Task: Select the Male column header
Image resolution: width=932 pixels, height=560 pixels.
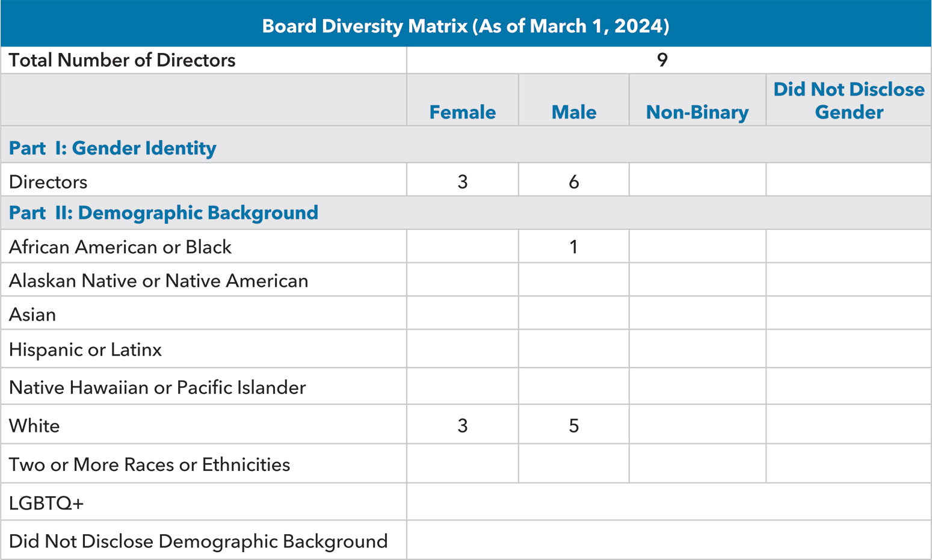Action: point(573,112)
